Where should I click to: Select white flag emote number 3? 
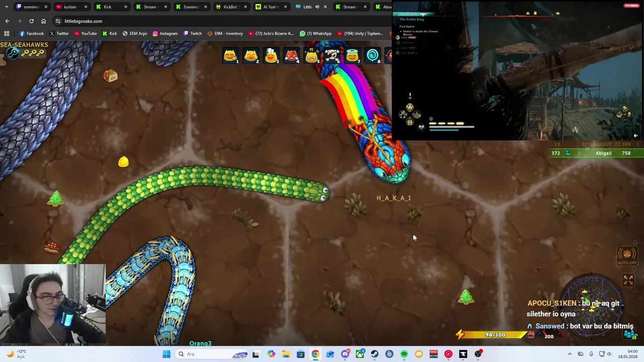[271, 56]
